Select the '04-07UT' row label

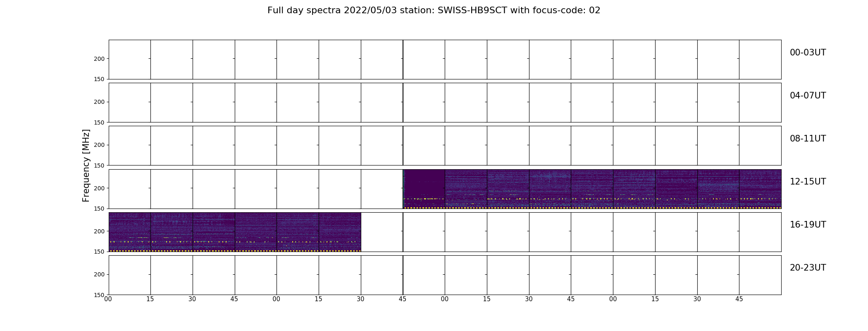click(808, 96)
